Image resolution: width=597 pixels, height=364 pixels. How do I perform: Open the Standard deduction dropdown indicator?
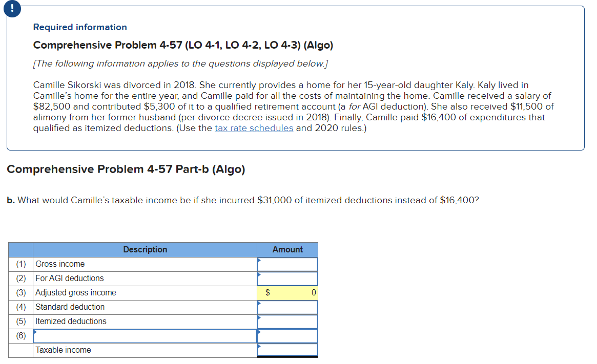[x=260, y=303]
